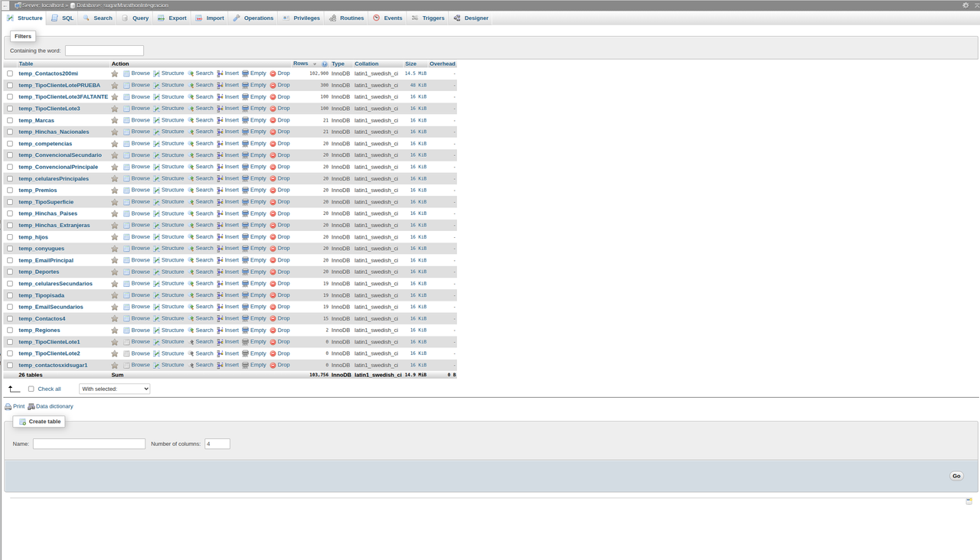980x560 pixels.
Task: Select the checkbox for temp_Contactos200mi
Action: click(x=9, y=73)
